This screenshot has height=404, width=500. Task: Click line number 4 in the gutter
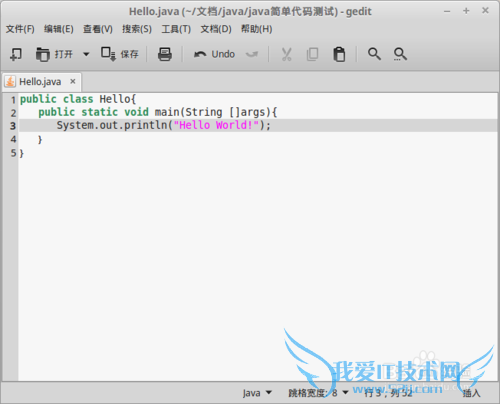[13, 139]
